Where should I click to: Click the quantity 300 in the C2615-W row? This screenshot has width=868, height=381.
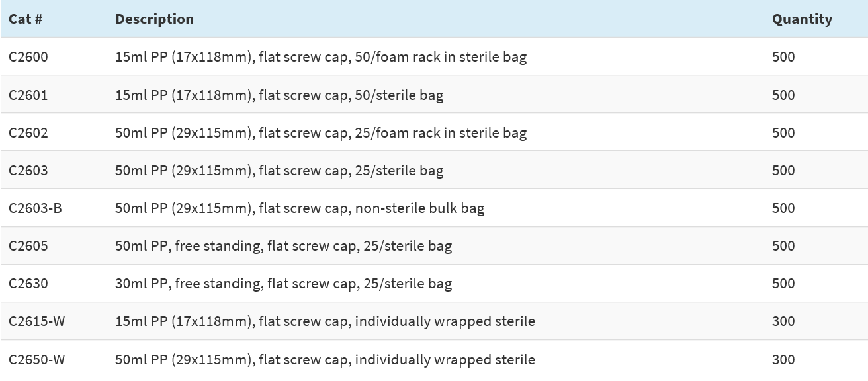click(783, 321)
